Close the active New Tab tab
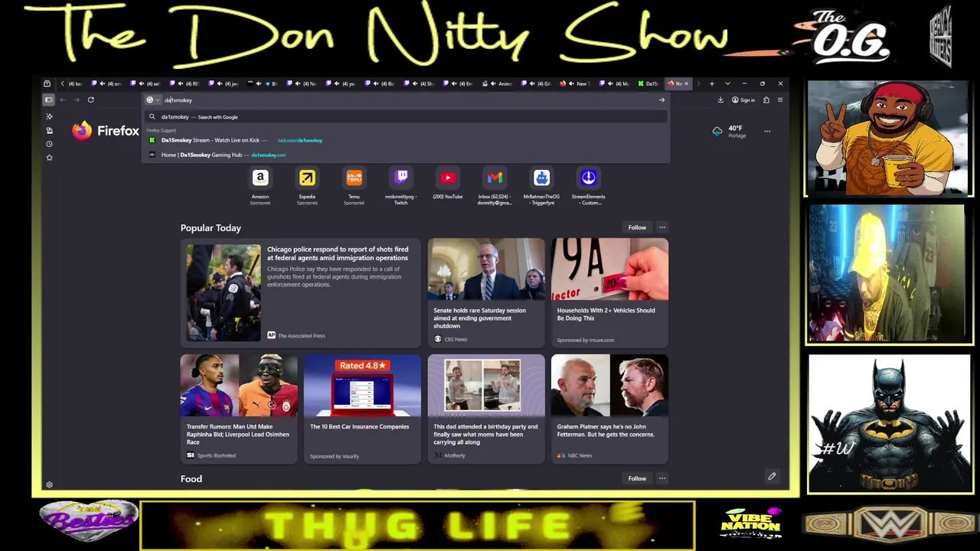980x551 pixels. coord(687,83)
